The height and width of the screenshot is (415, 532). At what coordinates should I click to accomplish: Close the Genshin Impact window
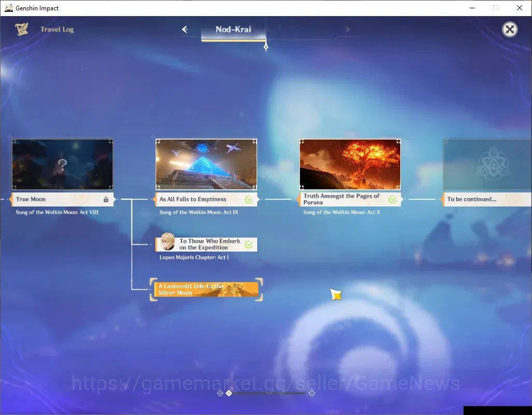coord(520,8)
